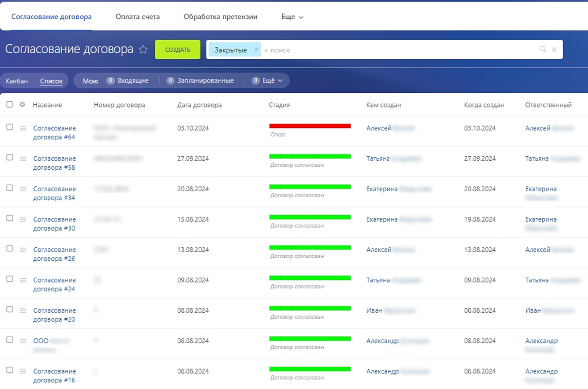Check the box for договора #58
This screenshot has height=389, width=588.
pyautogui.click(x=10, y=157)
